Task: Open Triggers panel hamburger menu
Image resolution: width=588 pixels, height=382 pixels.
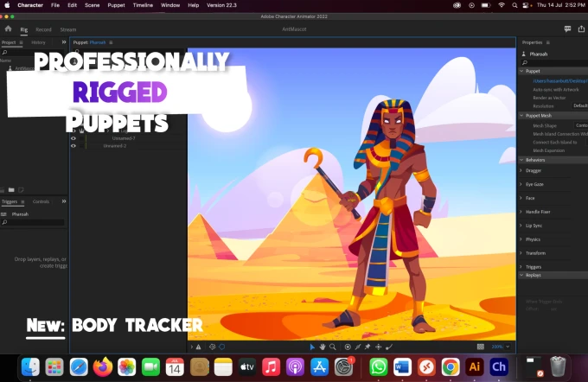Action: (x=22, y=201)
